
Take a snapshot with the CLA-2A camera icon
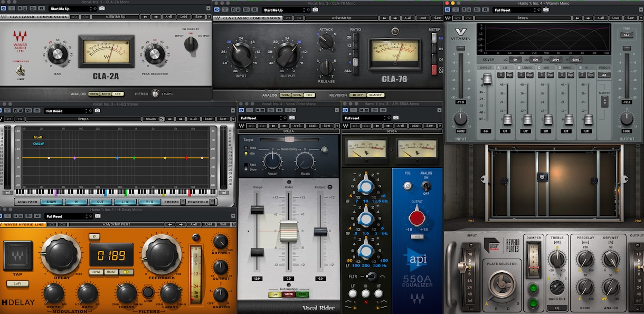click(x=102, y=9)
